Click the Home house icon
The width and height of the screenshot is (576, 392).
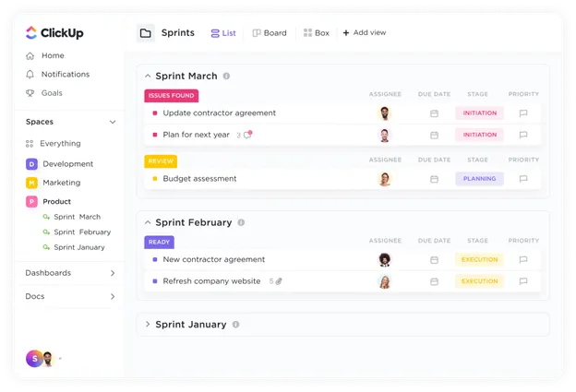[30, 55]
